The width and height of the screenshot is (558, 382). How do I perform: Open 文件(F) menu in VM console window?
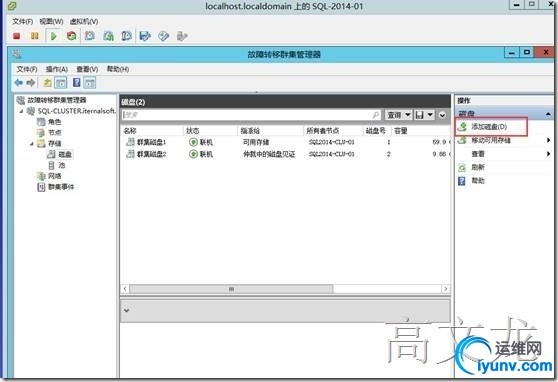pyautogui.click(x=22, y=21)
